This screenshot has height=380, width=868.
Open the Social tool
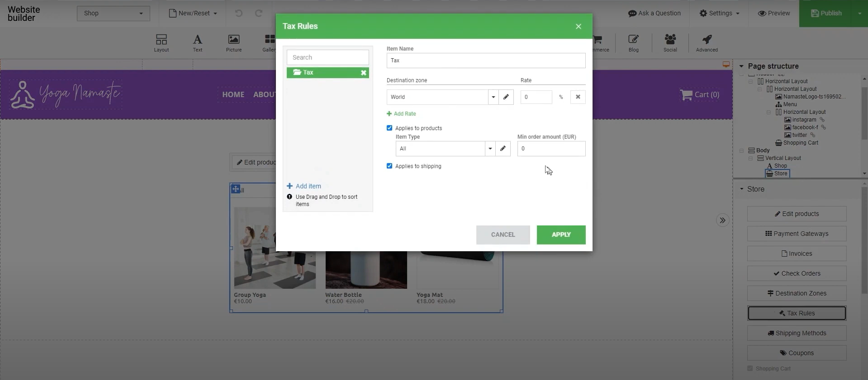pyautogui.click(x=670, y=43)
